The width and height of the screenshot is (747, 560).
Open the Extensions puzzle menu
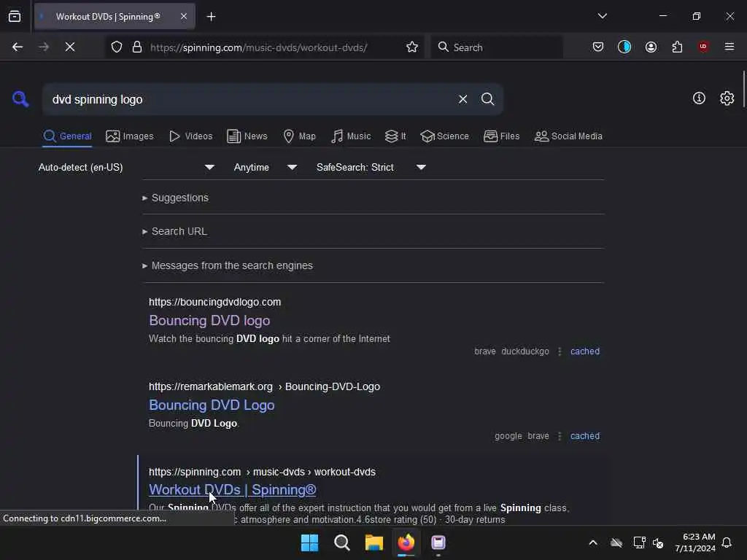point(677,47)
